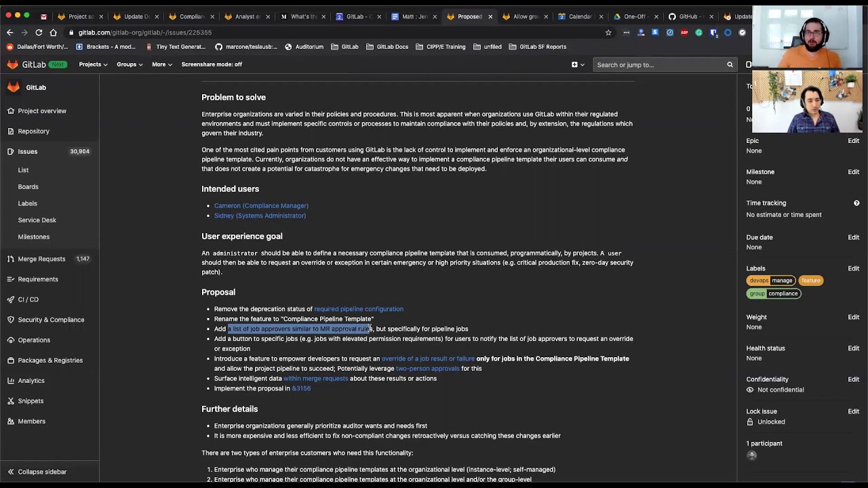This screenshot has width=868, height=488.
Task: Open the Dallas/Fort Worth bookmark
Action: point(37,47)
